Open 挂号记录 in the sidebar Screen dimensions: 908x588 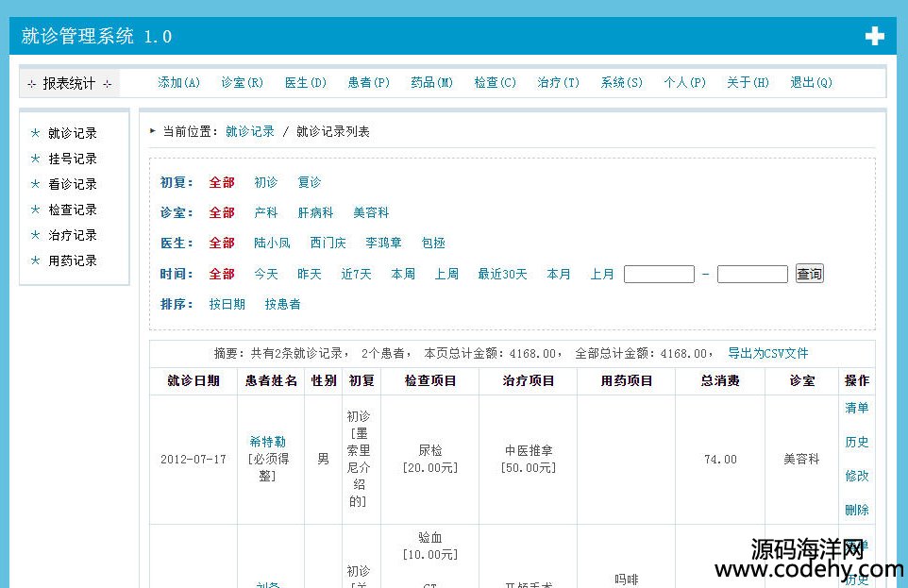[73, 159]
